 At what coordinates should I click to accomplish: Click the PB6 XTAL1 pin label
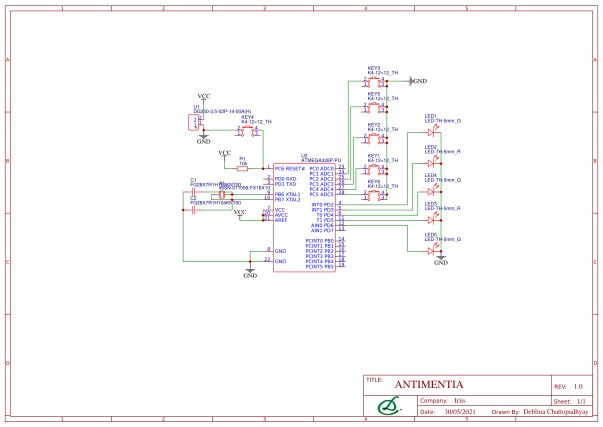(x=287, y=195)
